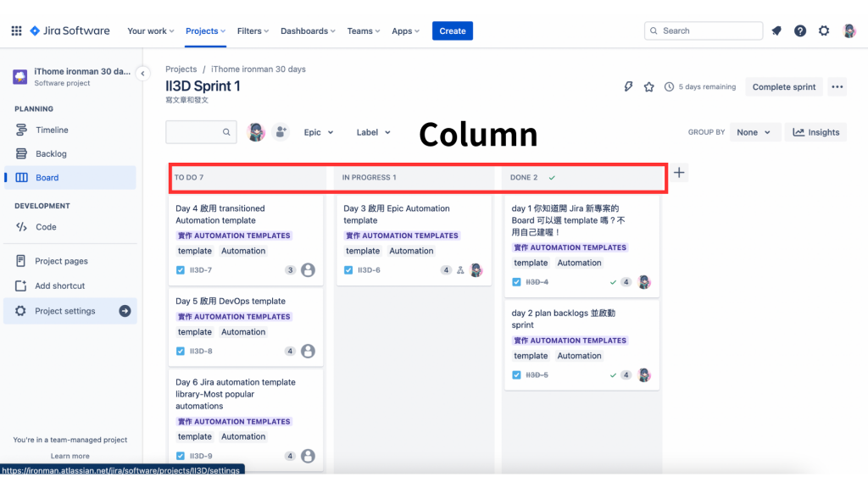This screenshot has width=868, height=488.
Task: Click the assignee avatar on II3D-6 card
Action: tap(476, 270)
